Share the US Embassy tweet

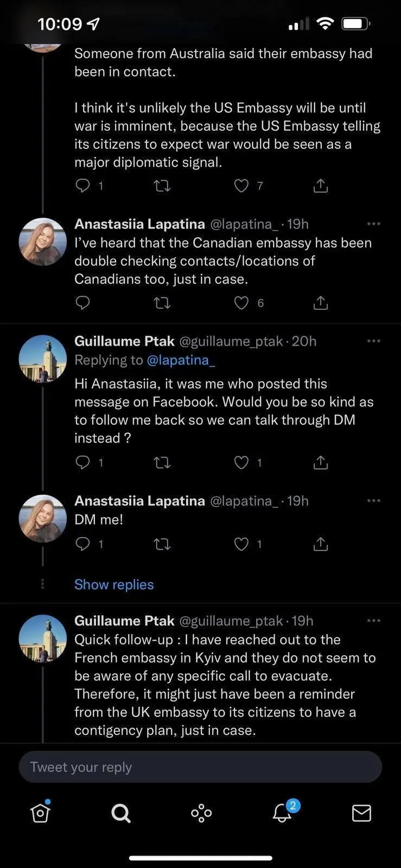tap(321, 186)
